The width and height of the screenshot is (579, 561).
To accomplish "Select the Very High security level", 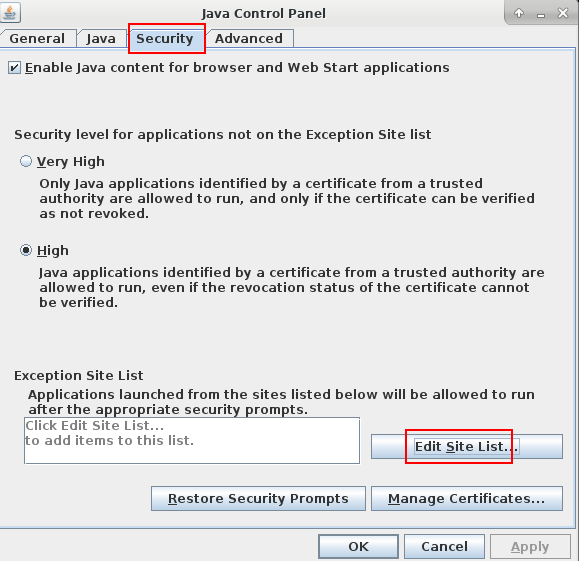I will click(26, 161).
